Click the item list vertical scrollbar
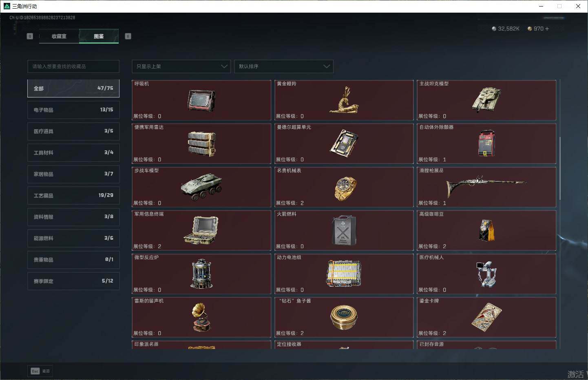The image size is (588, 380). coord(560,168)
